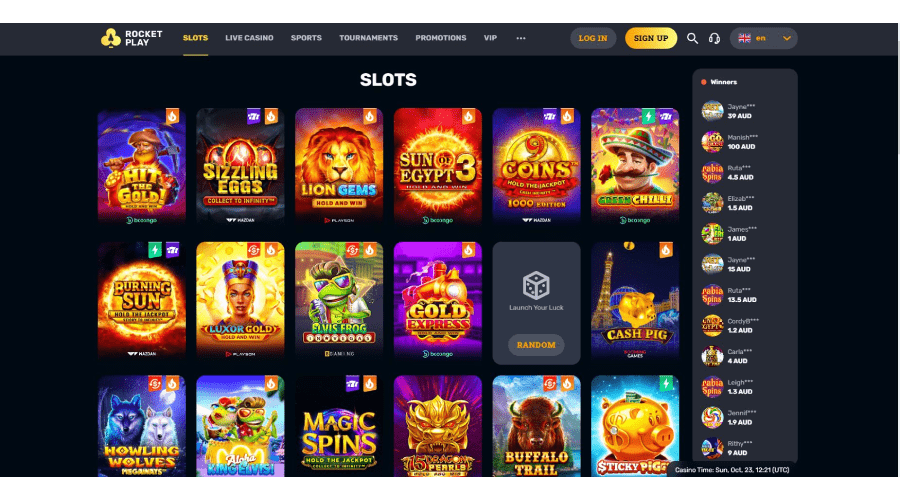Click the flame badge on Hit the Gold
This screenshot has width=900, height=500.
pos(172,117)
